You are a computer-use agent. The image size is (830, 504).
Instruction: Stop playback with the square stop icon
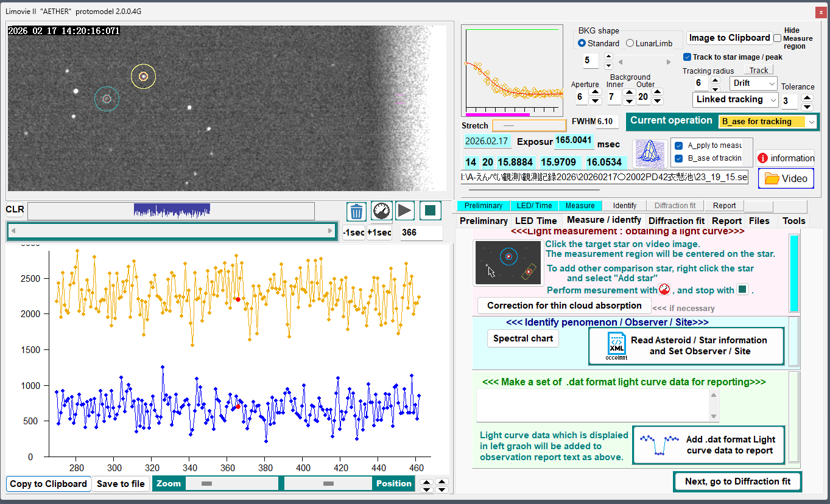(x=430, y=211)
